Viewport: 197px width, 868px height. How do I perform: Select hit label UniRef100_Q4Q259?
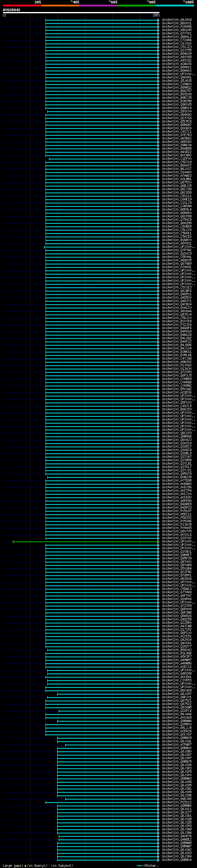(177, 619)
